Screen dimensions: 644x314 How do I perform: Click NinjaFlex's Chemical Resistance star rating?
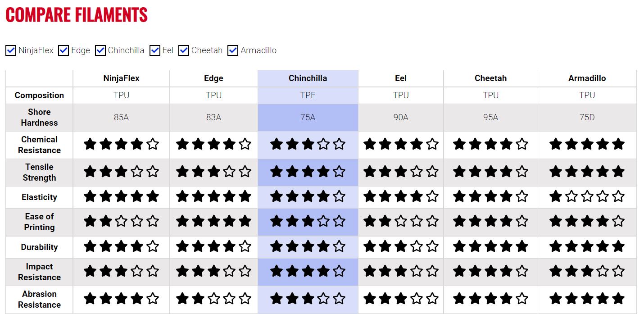121,144
